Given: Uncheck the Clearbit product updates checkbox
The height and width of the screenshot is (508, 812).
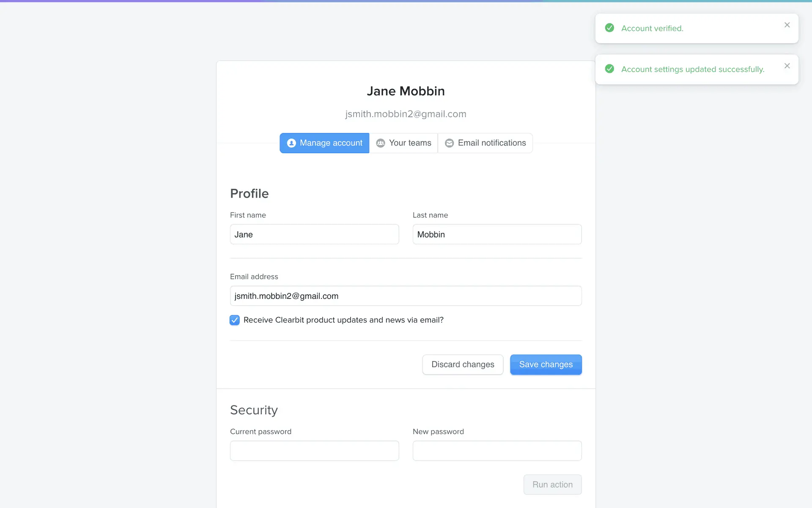Looking at the screenshot, I should [235, 320].
